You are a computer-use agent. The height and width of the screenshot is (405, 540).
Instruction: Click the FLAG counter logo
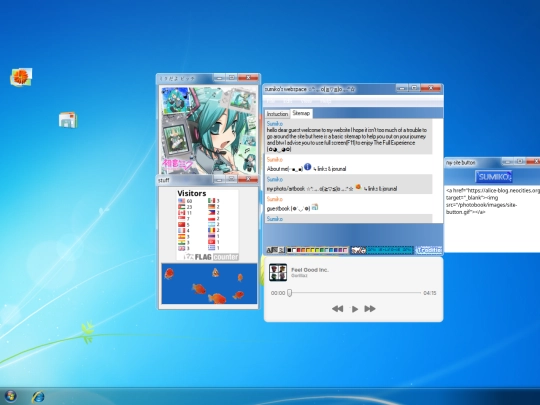[x=211, y=257]
